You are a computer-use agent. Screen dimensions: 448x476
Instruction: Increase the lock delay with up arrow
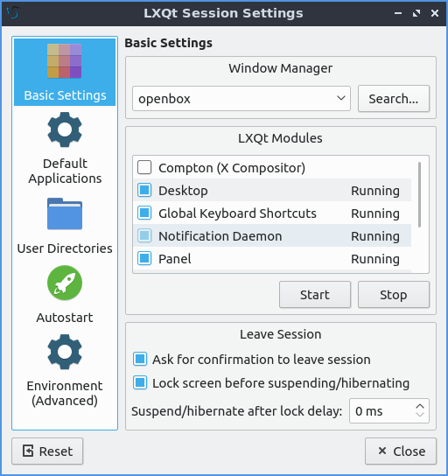[x=420, y=406]
